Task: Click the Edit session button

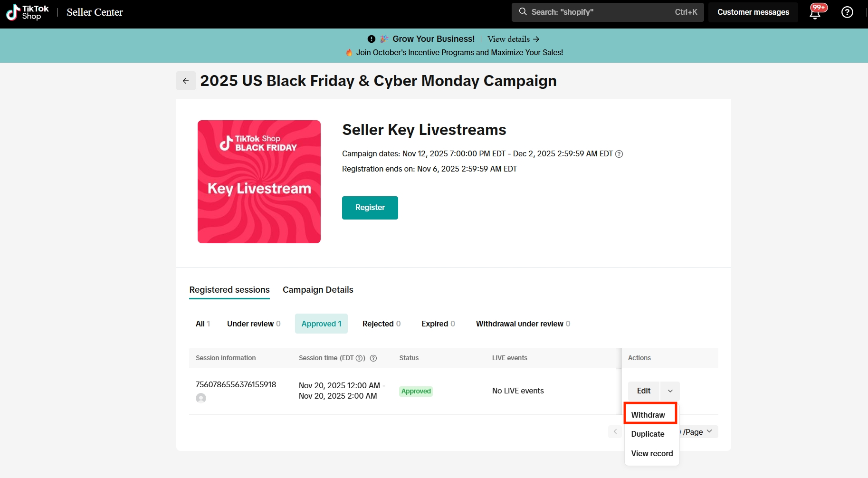Action: pos(643,391)
